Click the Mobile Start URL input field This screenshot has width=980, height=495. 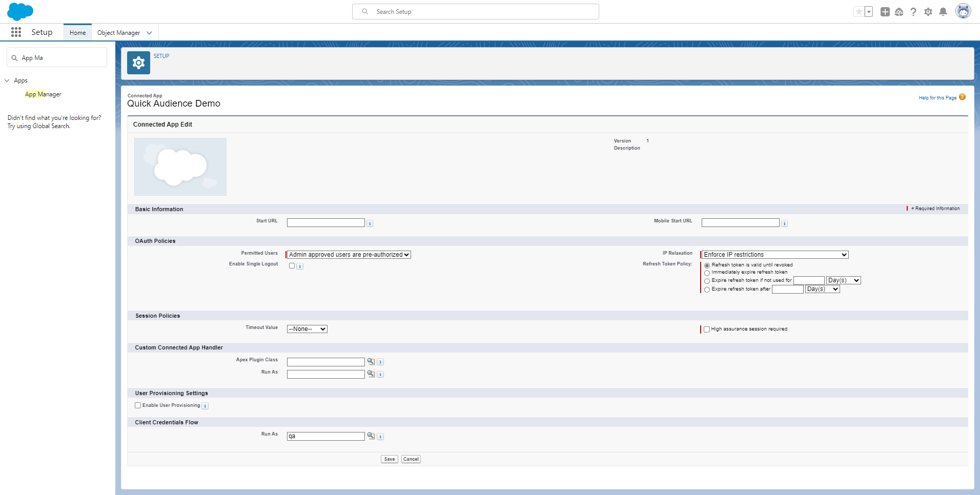741,223
